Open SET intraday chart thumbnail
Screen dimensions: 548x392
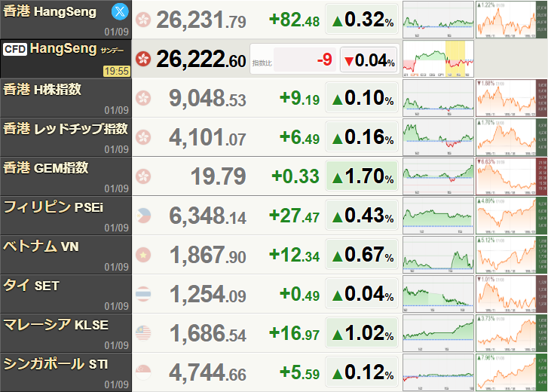438,294
